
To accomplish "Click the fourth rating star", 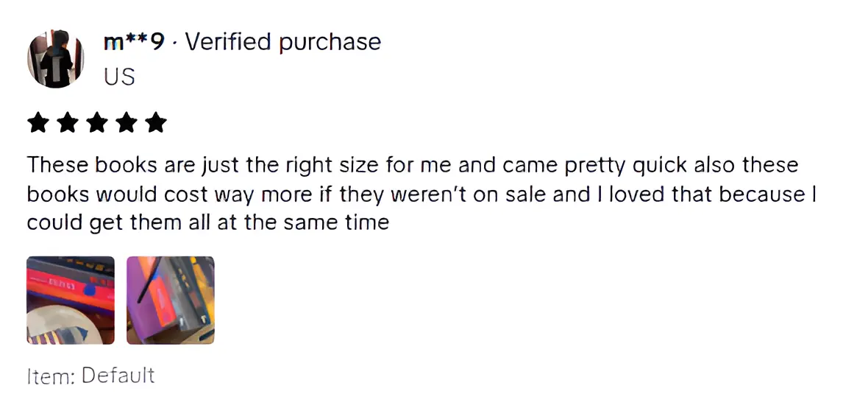I will pos(126,123).
